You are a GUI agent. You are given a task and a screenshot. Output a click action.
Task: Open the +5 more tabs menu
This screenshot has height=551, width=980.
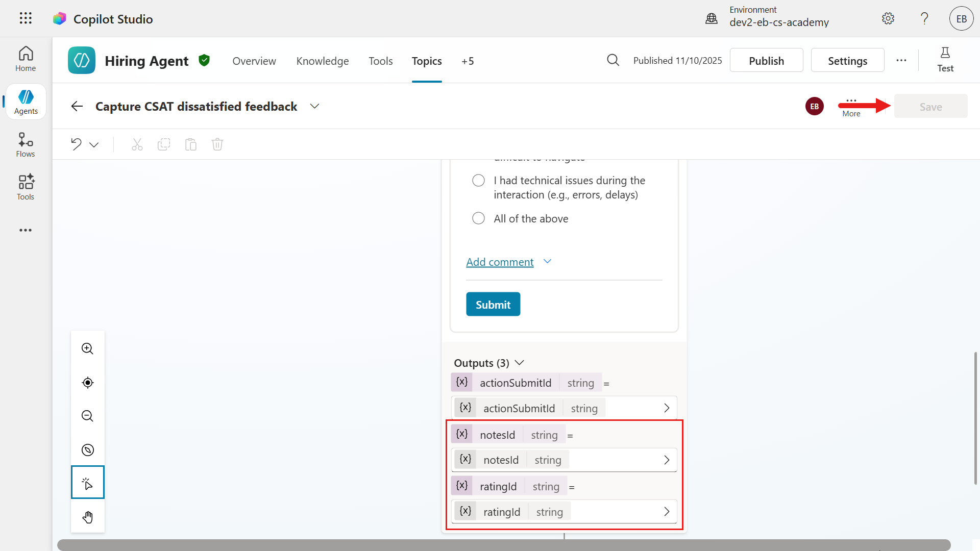coord(468,61)
